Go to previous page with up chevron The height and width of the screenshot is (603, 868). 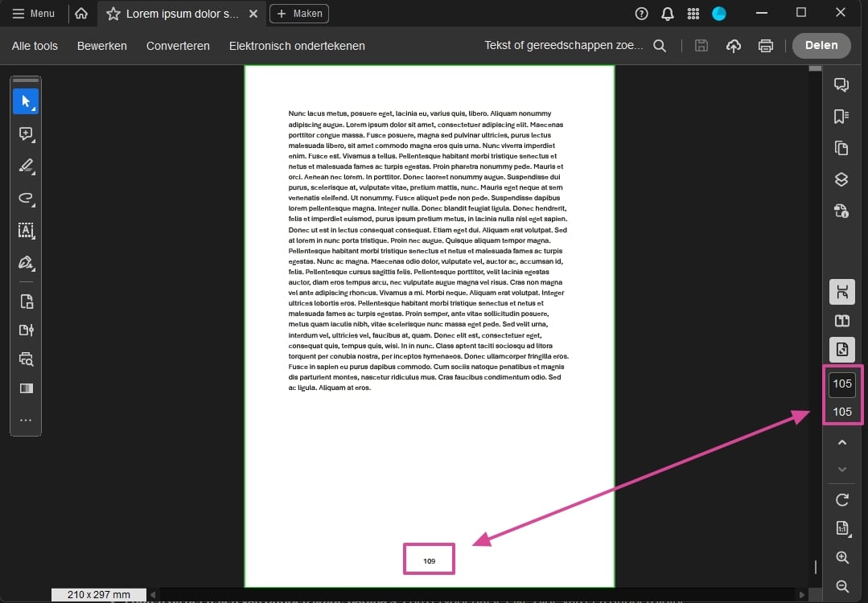[842, 442]
